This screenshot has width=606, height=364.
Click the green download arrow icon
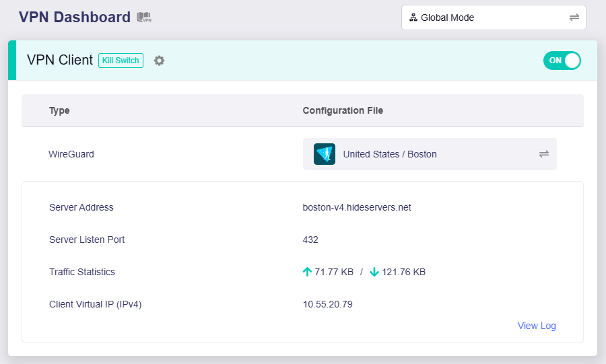[x=374, y=272]
